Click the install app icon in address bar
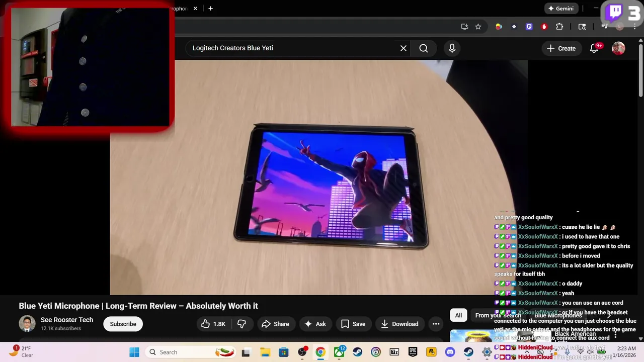Screen dimensions: 644x362 click(x=464, y=27)
